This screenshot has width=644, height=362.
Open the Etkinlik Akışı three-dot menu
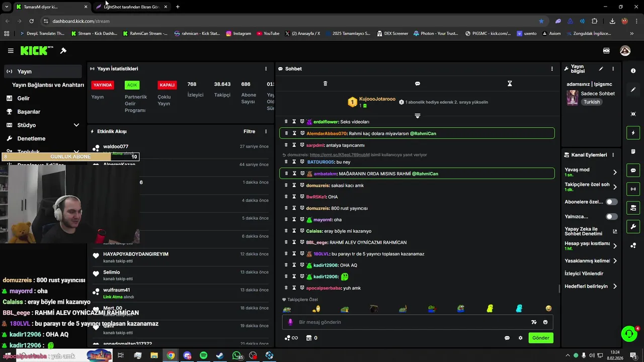[266, 132]
